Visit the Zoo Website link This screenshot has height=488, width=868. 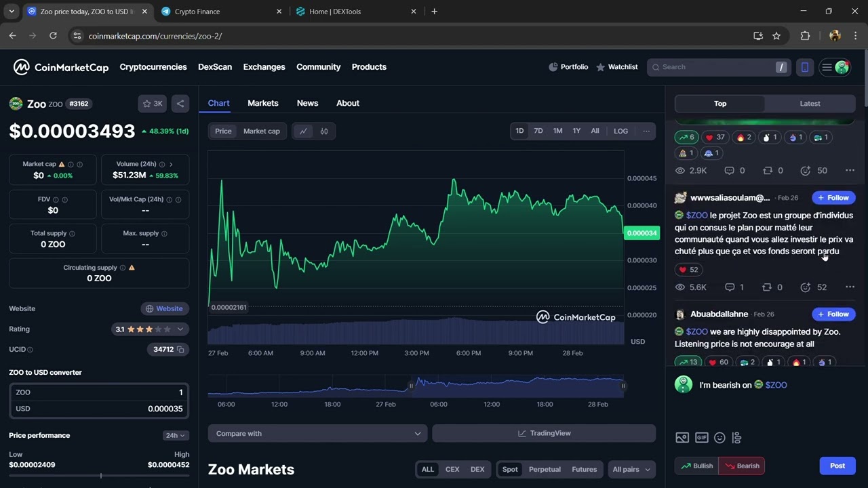pos(164,308)
